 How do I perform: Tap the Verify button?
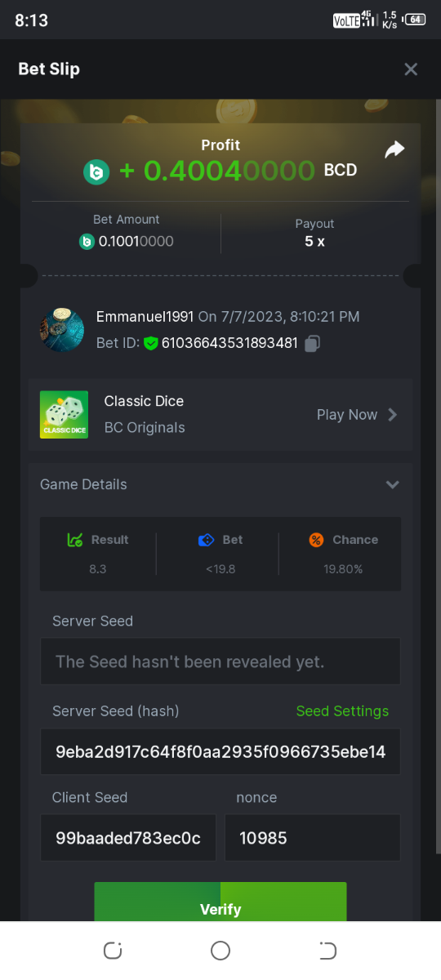tap(220, 902)
